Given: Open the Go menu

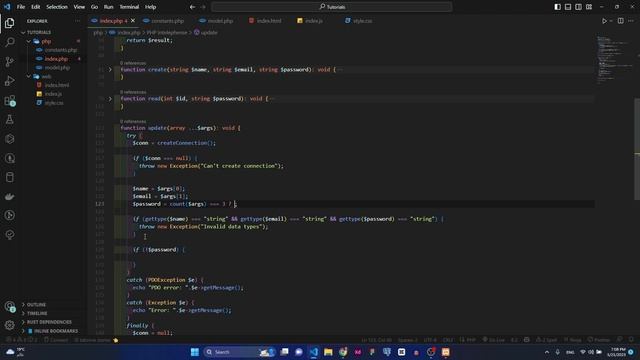Looking at the screenshot, I should coord(94,7).
